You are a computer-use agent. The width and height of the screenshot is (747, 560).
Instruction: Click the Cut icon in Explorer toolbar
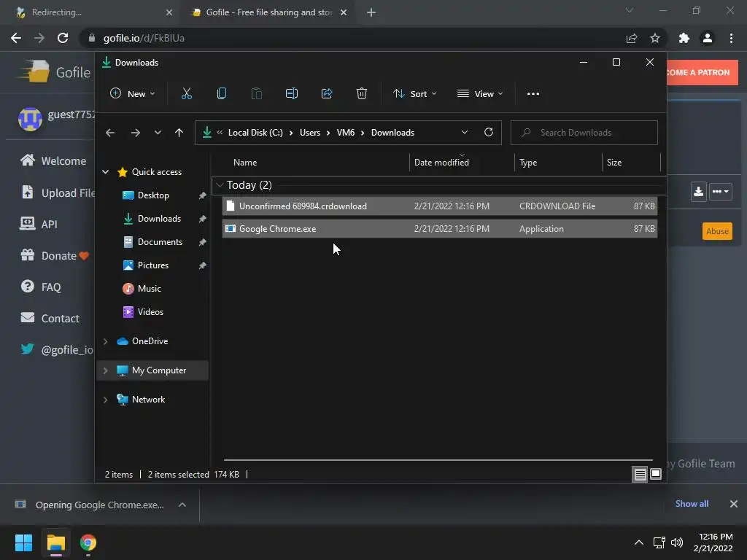[x=186, y=94]
